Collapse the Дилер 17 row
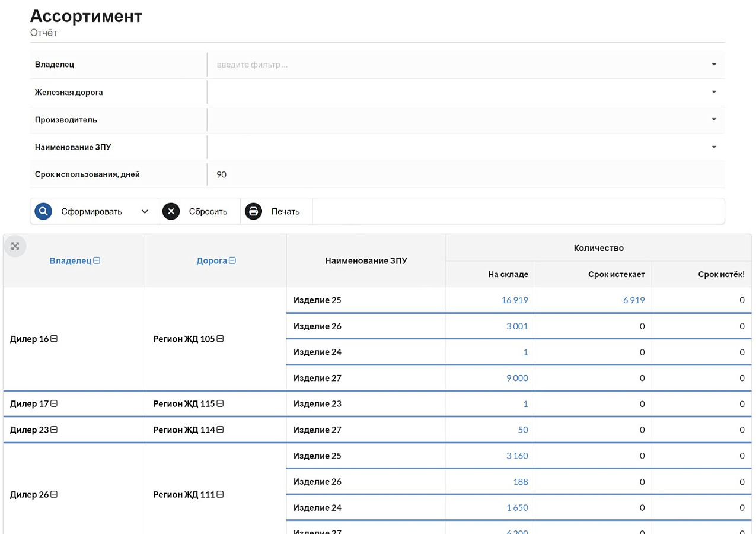Viewport: 756px width, 534px height. click(54, 404)
